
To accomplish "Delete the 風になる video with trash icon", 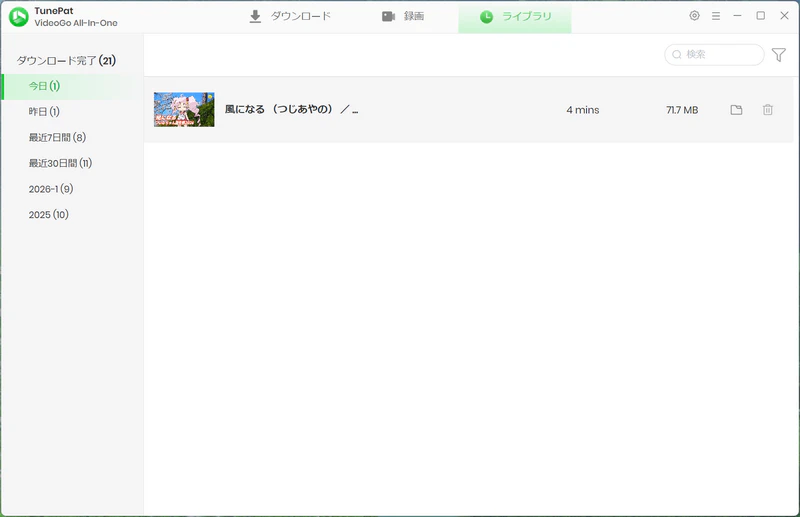I will (x=768, y=110).
